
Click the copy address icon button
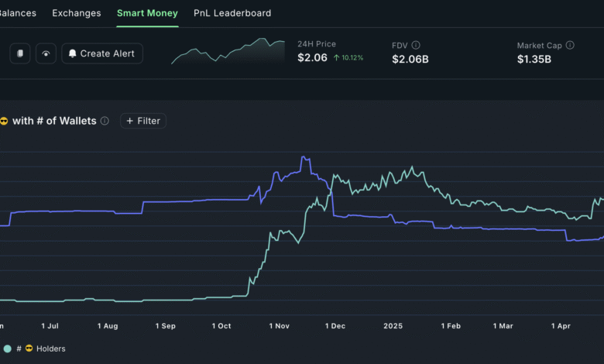tap(20, 53)
